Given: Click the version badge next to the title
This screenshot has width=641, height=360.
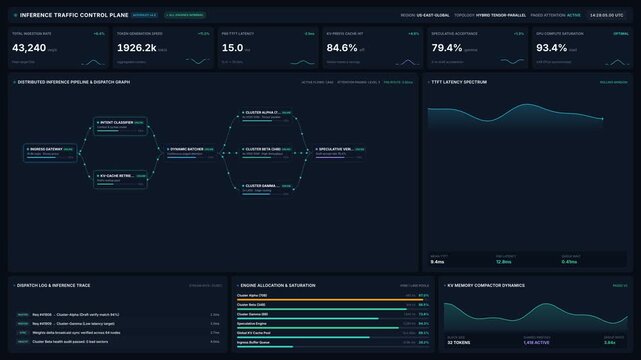Looking at the screenshot, I should pyautogui.click(x=144, y=15).
